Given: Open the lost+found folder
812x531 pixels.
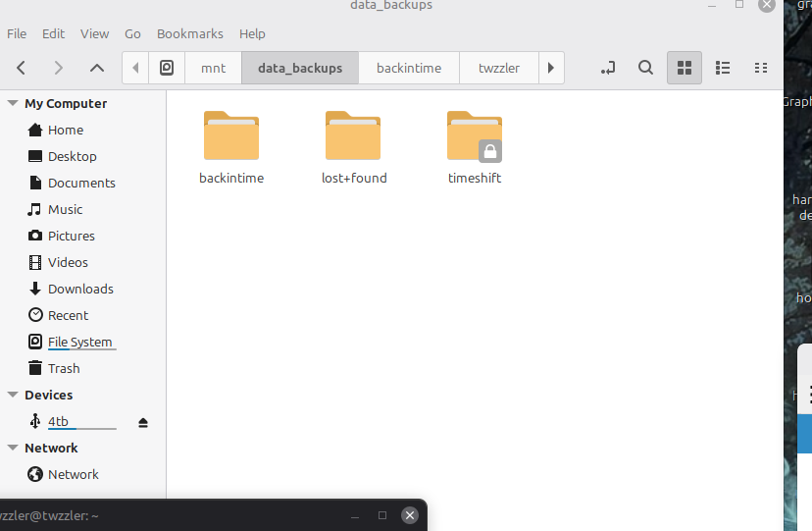Looking at the screenshot, I should [353, 137].
